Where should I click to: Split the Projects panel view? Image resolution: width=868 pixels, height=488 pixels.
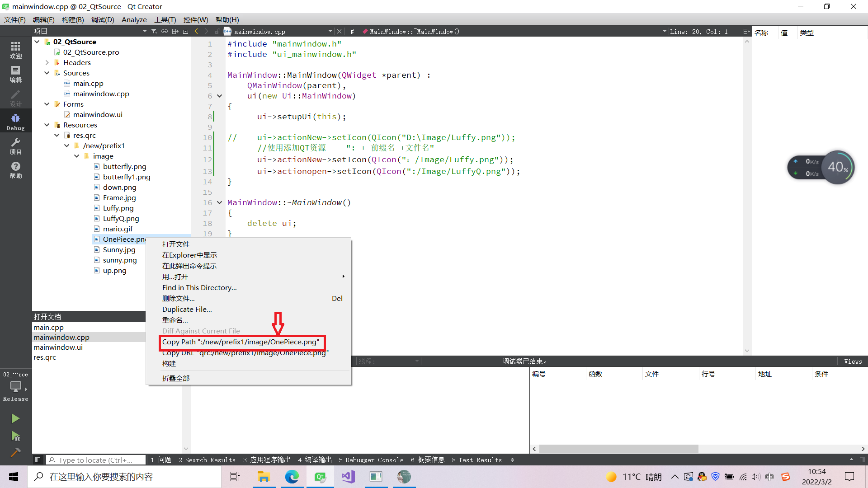tap(175, 31)
